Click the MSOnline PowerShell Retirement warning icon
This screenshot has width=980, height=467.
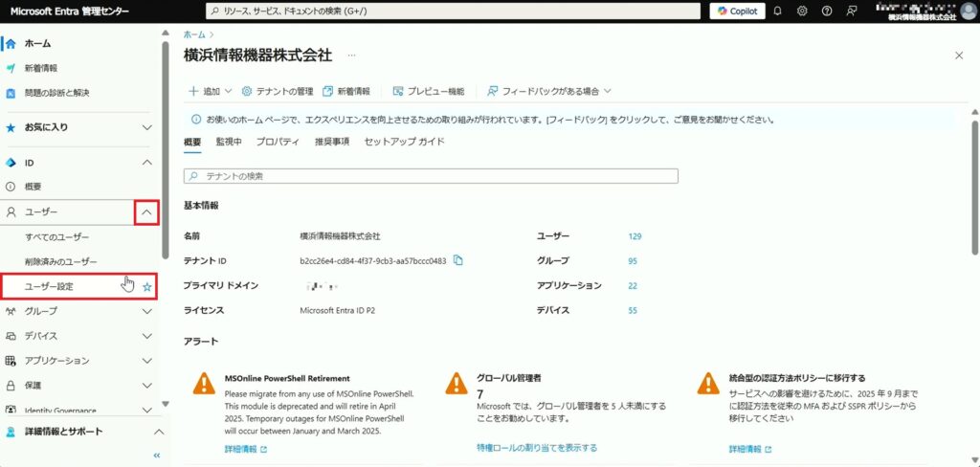(204, 383)
